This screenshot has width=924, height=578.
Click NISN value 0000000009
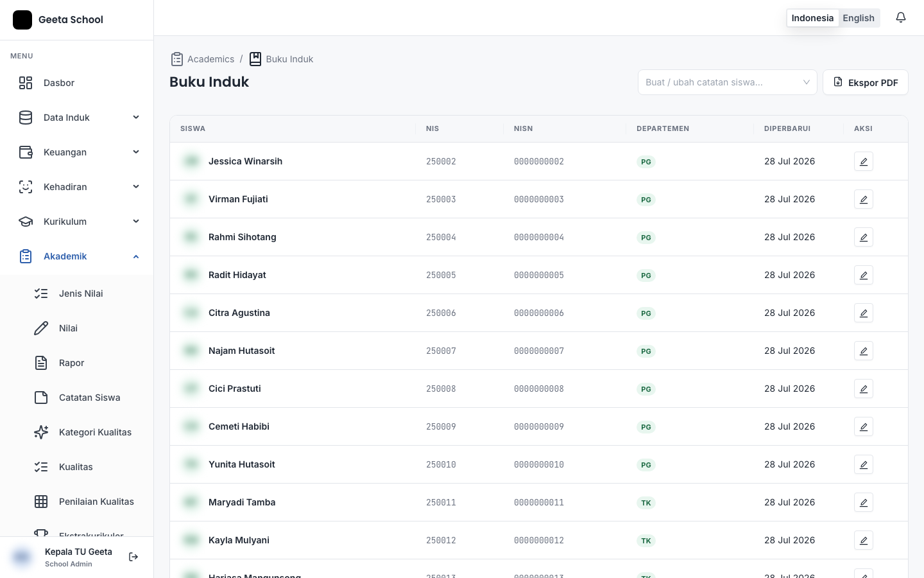[x=539, y=426]
